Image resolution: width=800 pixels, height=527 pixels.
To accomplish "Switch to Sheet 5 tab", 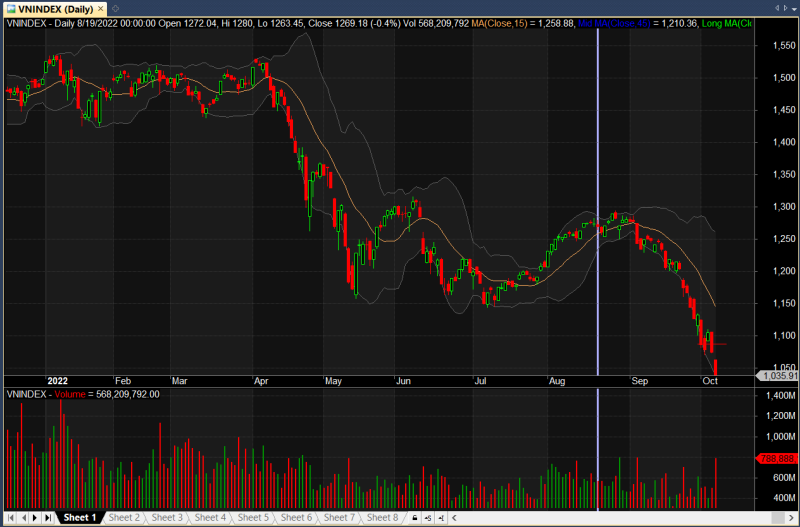I will [253, 518].
